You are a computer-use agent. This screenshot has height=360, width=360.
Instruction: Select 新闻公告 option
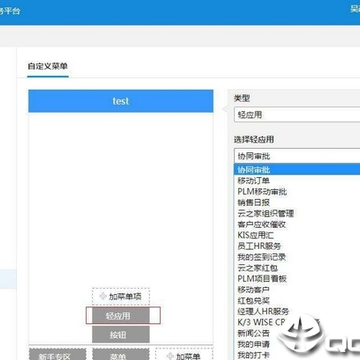tap(254, 333)
